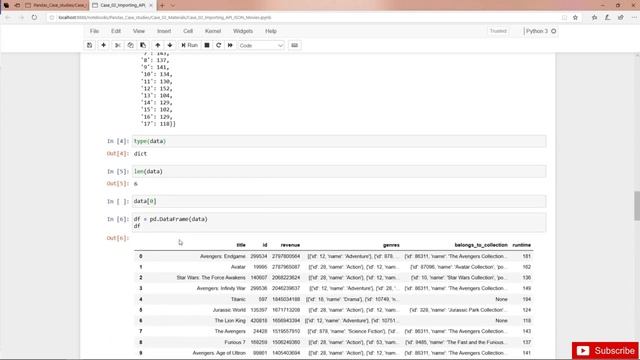The image size is (640, 360).
Task: Click the type(data) code cell
Action: pyautogui.click(x=339, y=141)
